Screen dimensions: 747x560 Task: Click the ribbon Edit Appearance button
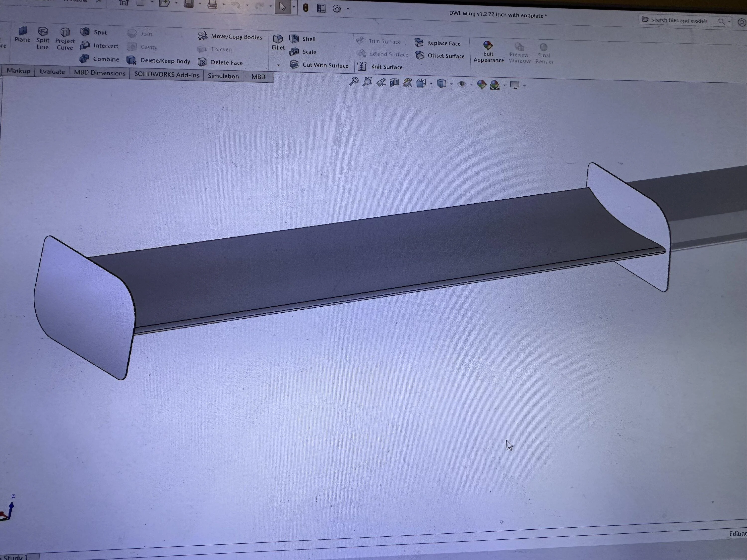coord(488,52)
